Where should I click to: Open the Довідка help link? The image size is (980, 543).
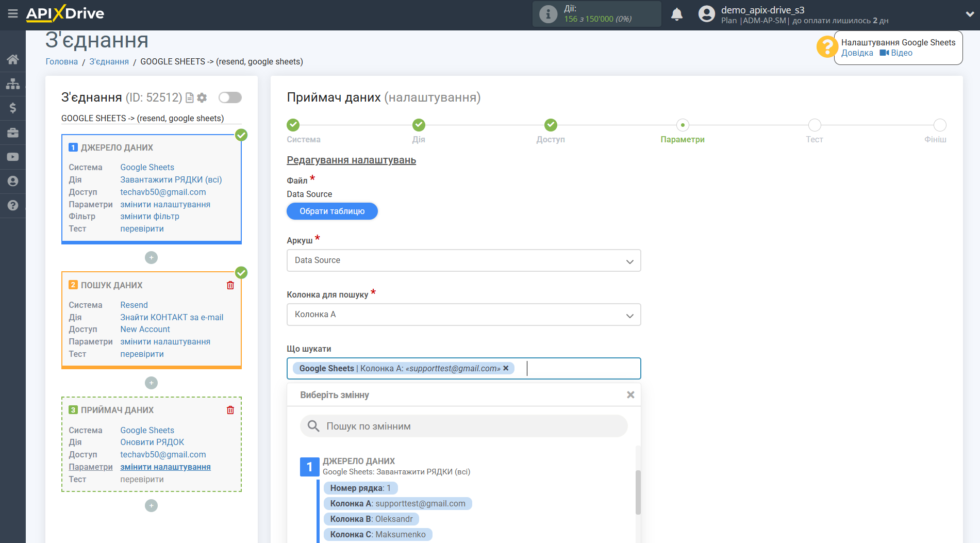(x=857, y=53)
